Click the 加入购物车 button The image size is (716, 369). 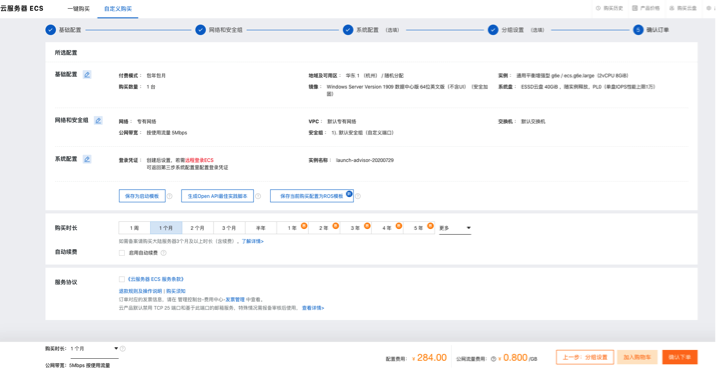[637, 357]
